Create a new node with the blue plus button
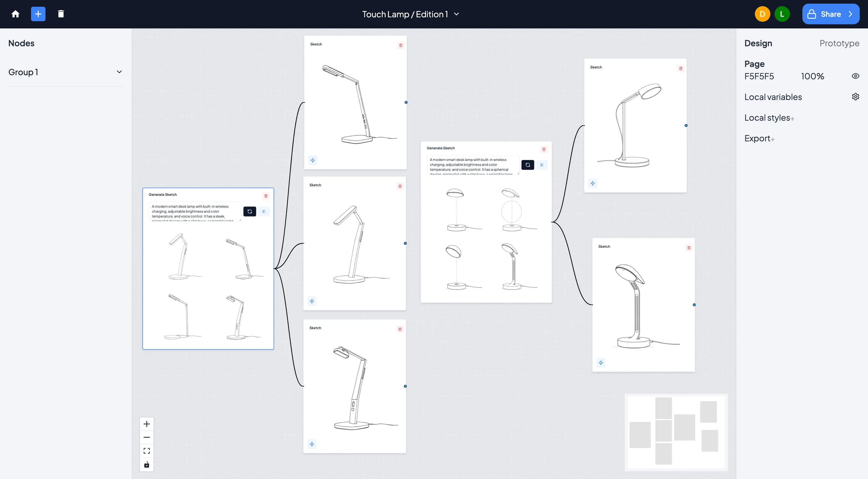Image resolution: width=868 pixels, height=479 pixels. [38, 14]
